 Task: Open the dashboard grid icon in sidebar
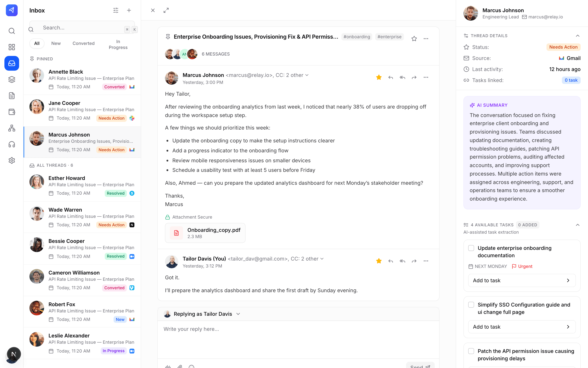tap(12, 47)
